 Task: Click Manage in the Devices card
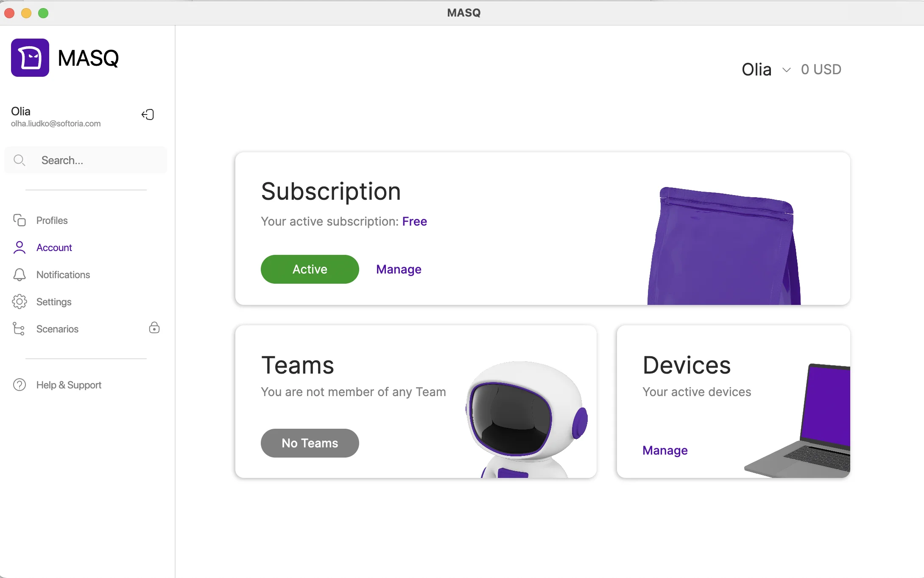(x=665, y=450)
